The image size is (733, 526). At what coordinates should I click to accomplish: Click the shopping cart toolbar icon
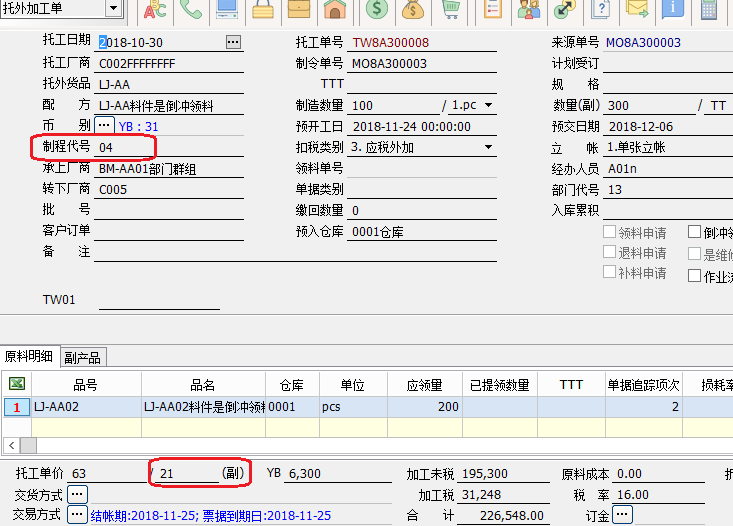point(449,10)
